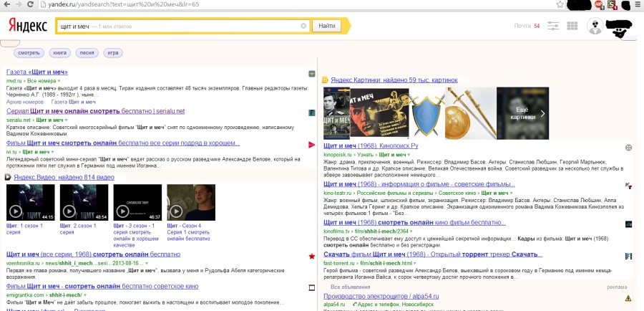Screen dimensions: 644x311
Task: Open the Adblock extension icon
Action: (598, 4)
